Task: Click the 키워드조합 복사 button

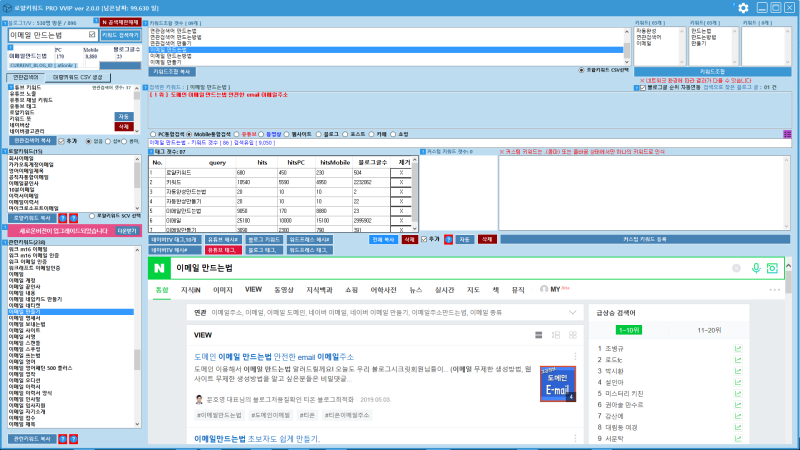Action: pyautogui.click(x=172, y=72)
